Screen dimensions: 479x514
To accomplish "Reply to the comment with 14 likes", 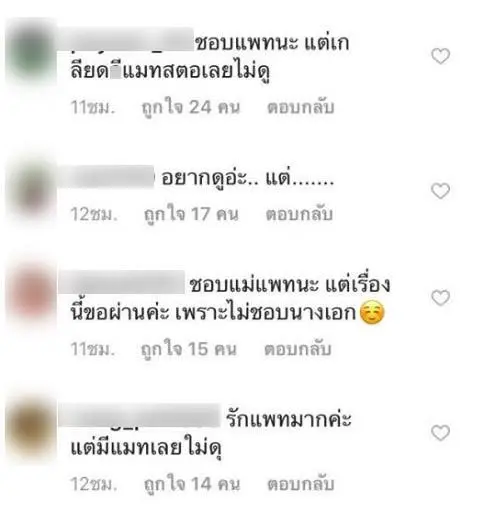I will tap(300, 484).
